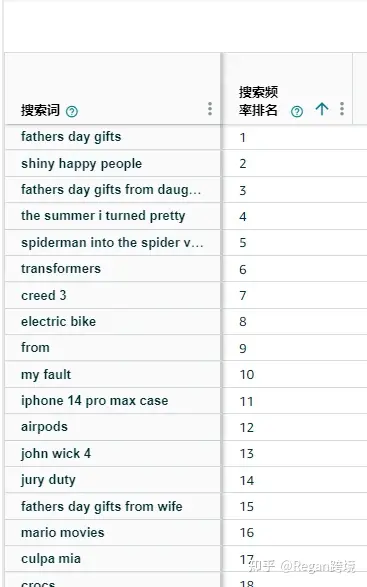Select the 搜索词 column header
367x587 pixels.
point(40,110)
